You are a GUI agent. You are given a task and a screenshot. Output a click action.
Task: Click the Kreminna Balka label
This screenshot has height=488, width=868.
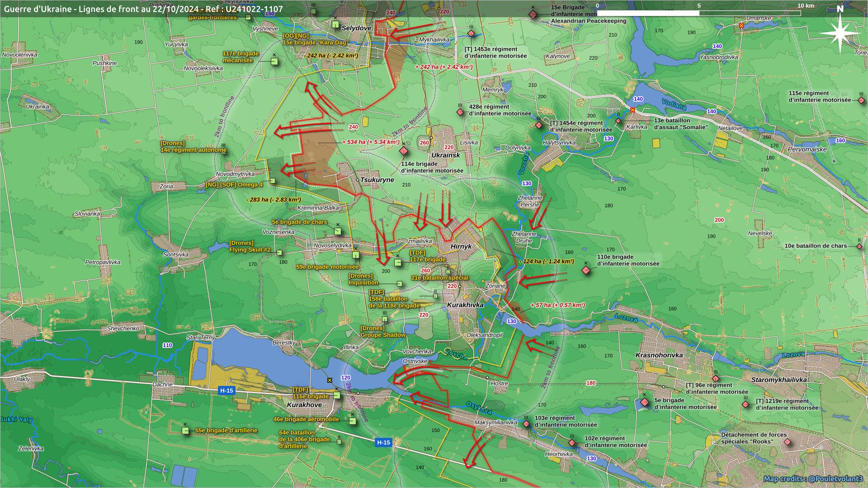pyautogui.click(x=318, y=208)
